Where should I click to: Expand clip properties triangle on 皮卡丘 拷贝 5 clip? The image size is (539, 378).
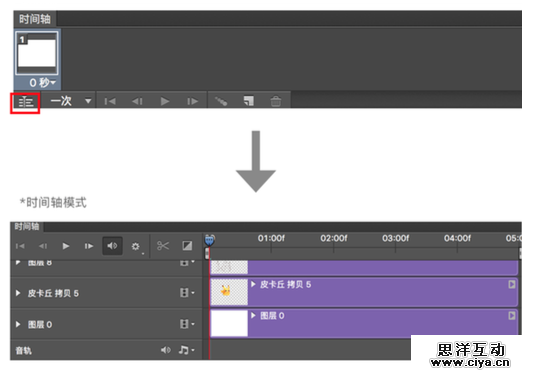coord(253,284)
